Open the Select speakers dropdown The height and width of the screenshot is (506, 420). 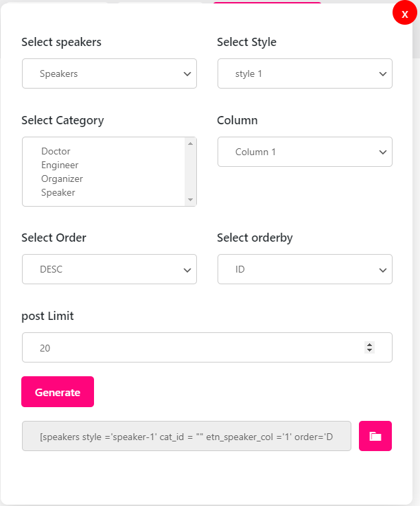pos(109,73)
